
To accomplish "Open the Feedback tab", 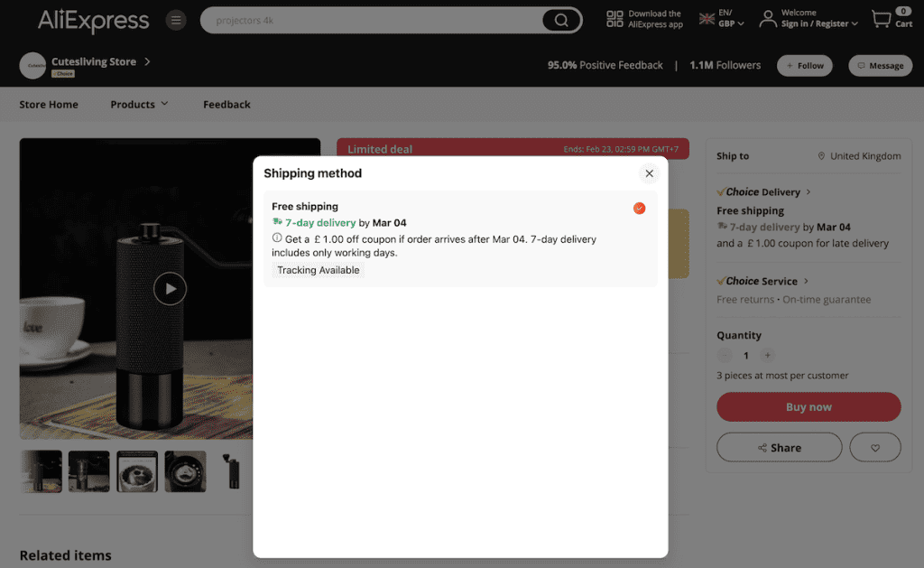I will (226, 104).
